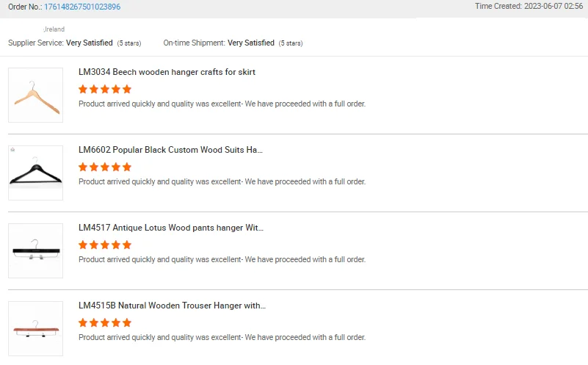Viewport: 588px width, 365px height.
Task: Open the black wood suits hanger image
Action: coord(35,173)
